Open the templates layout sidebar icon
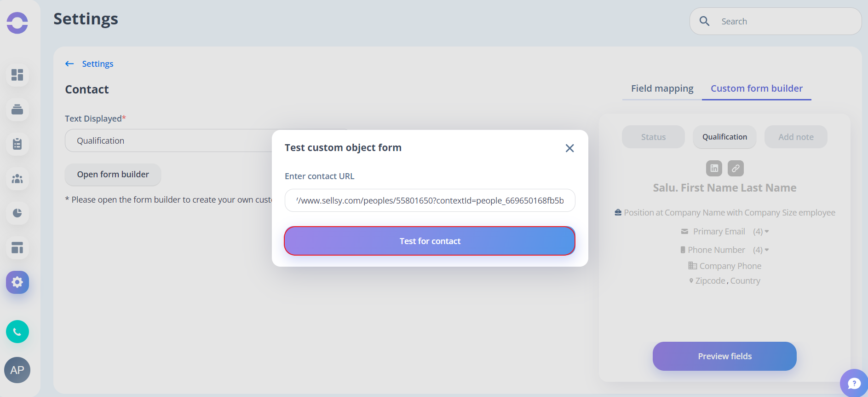The height and width of the screenshot is (397, 868). coord(17,248)
